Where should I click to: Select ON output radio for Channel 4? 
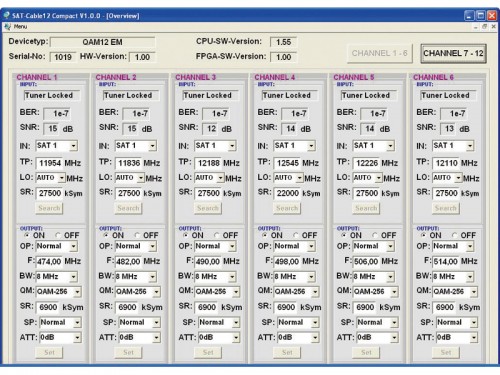click(265, 235)
